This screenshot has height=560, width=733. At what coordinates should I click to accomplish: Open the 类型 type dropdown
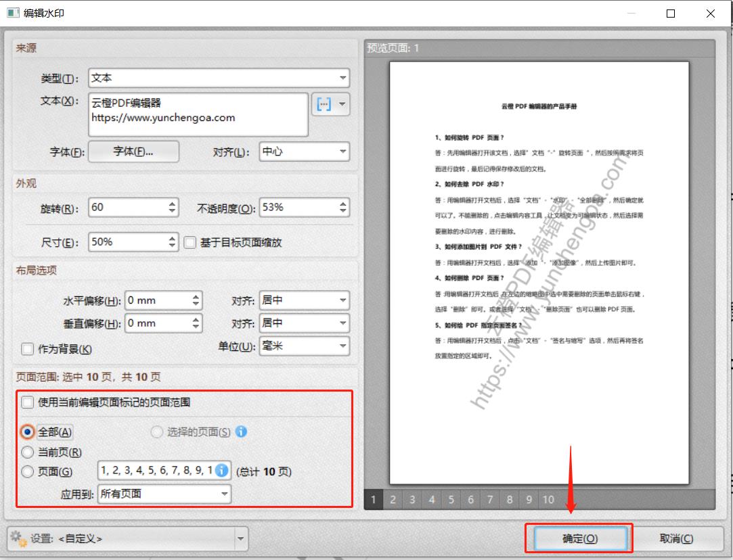[219, 78]
